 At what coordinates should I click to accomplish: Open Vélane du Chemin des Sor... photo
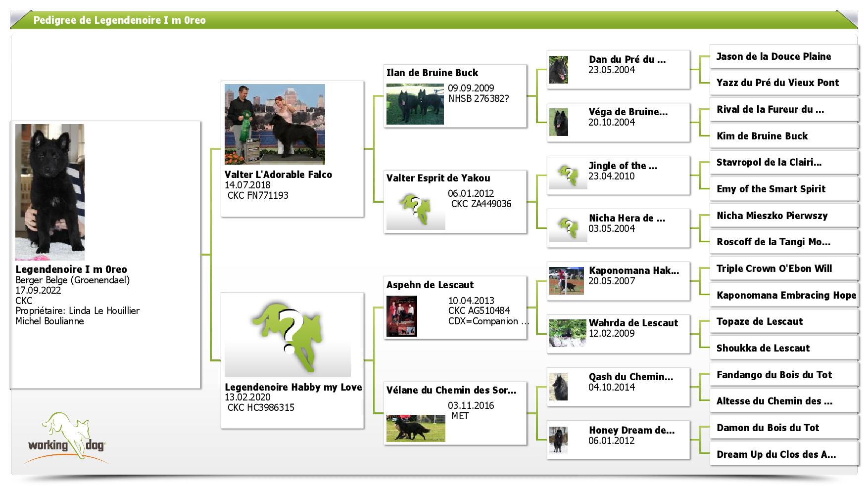(416, 428)
